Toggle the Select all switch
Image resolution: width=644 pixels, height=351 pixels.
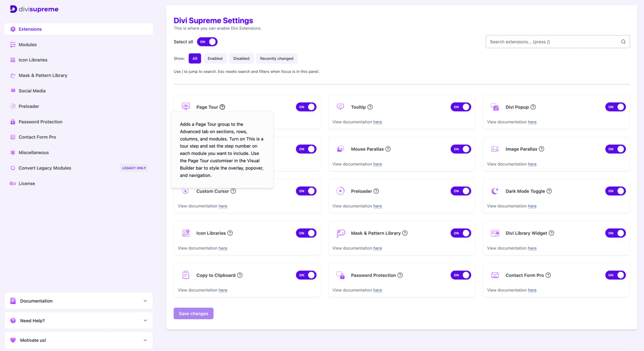(207, 42)
